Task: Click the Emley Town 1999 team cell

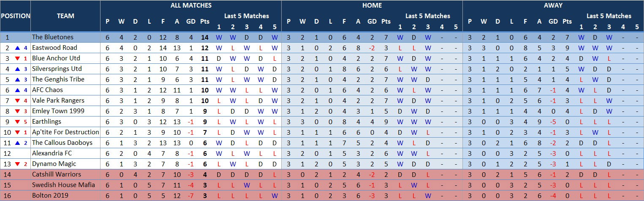Action: point(65,111)
